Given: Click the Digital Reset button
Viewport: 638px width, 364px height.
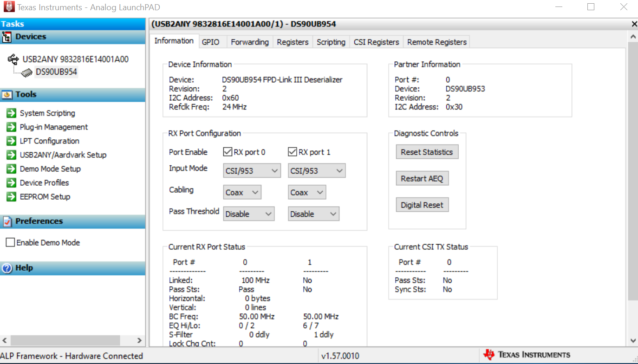Looking at the screenshot, I should (422, 205).
